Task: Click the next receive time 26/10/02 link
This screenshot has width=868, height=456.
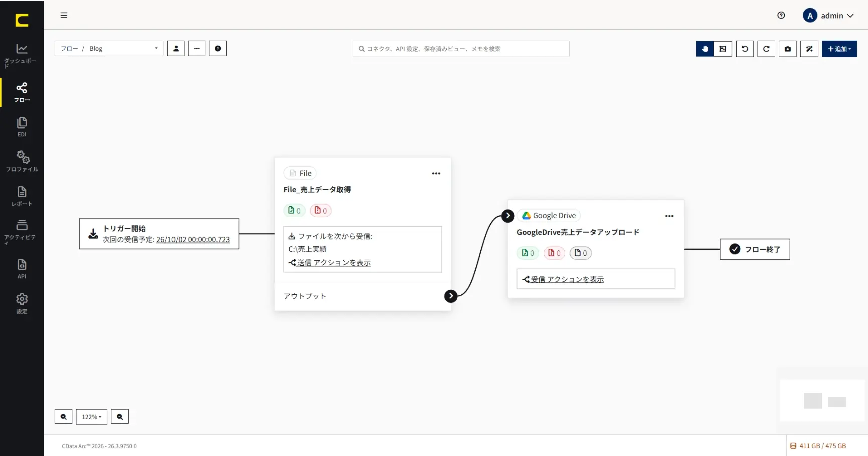Action: [x=193, y=240]
